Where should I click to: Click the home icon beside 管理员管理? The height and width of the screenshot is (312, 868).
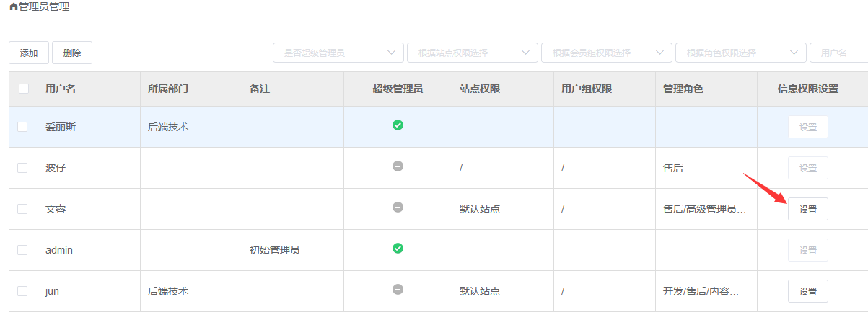coord(14,6)
